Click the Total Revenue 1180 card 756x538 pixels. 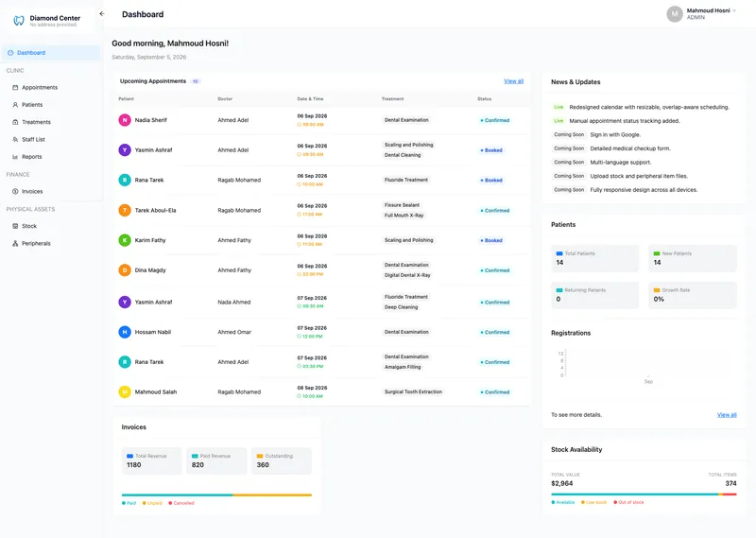point(151,460)
